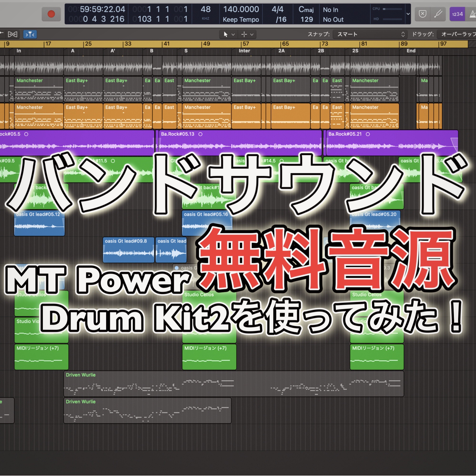Toggle the Flex show/hide waveform icon
Screen dimensions: 476x476
point(13,34)
